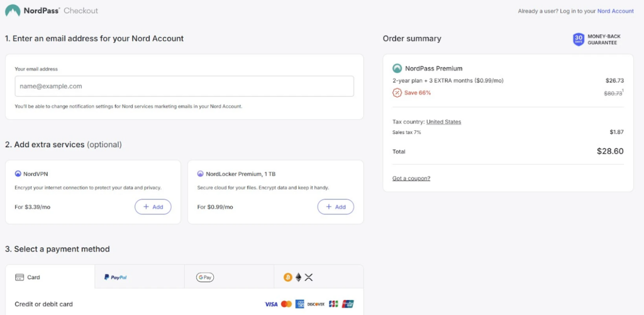
Task: Open the Nord Account login link
Action: coord(615,11)
